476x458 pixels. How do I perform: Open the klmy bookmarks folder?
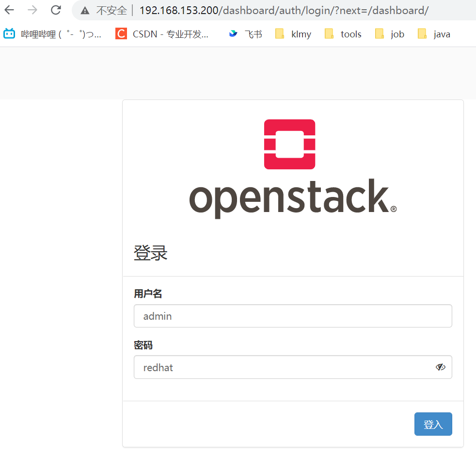[293, 34]
